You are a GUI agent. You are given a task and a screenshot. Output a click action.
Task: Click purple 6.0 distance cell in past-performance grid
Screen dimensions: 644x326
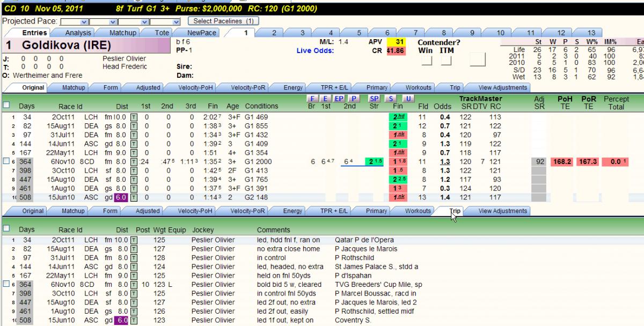pyautogui.click(x=122, y=198)
